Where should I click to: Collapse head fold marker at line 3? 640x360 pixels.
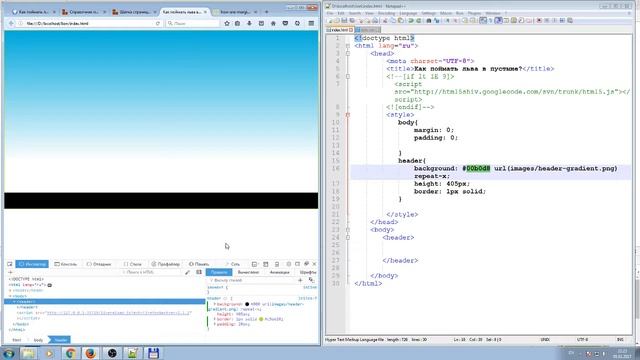pyautogui.click(x=348, y=53)
